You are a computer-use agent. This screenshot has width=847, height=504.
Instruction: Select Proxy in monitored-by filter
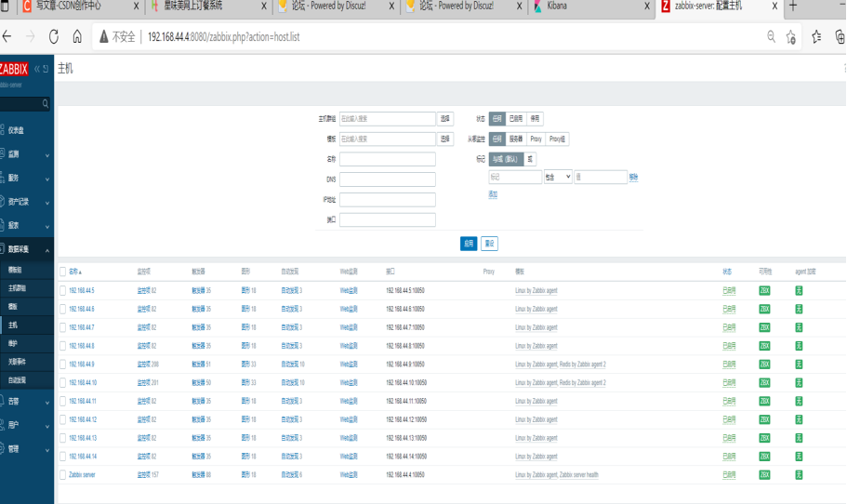click(x=536, y=139)
